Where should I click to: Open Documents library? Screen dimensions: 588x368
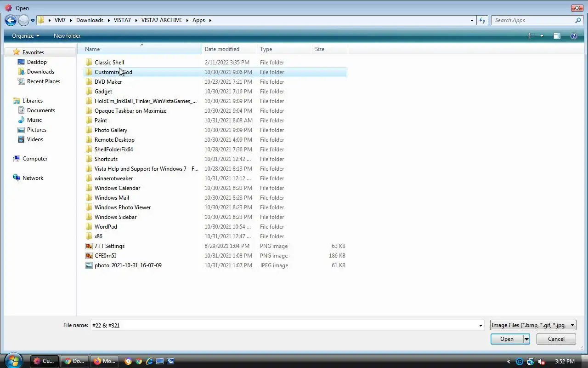point(41,110)
